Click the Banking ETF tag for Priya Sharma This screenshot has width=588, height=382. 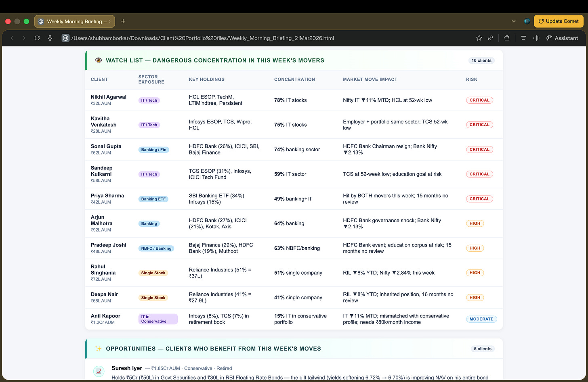click(153, 199)
